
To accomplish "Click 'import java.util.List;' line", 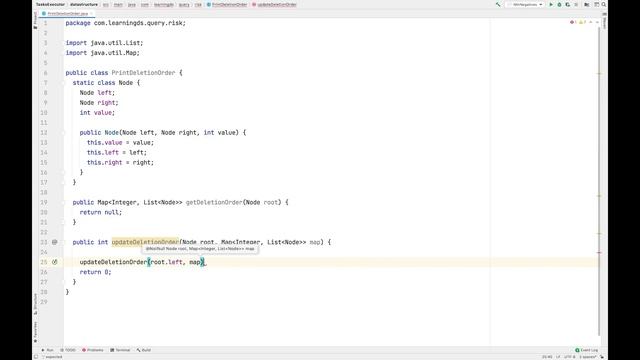I will [104, 43].
